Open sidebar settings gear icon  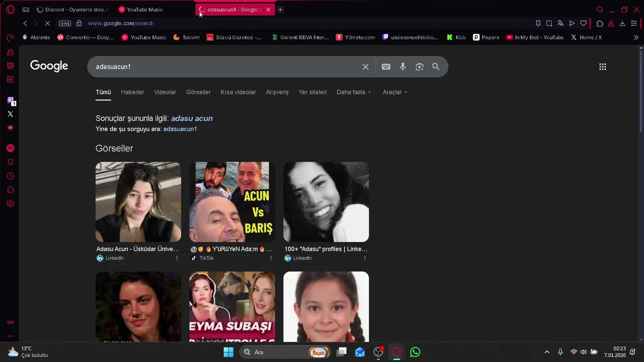10,204
